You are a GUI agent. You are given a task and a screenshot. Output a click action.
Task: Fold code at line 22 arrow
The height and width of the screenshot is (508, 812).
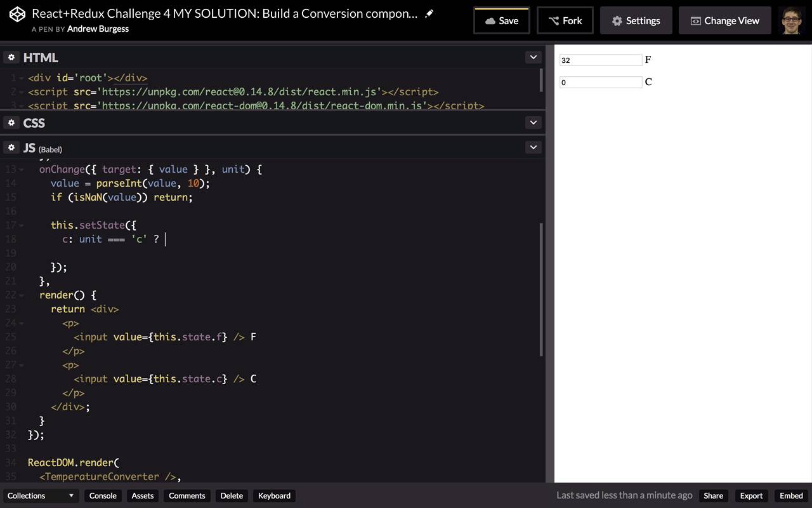[x=22, y=295]
